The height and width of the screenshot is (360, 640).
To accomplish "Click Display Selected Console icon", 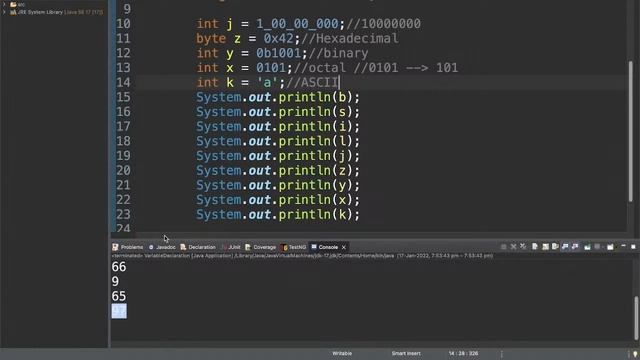I will pyautogui.click(x=597, y=247).
